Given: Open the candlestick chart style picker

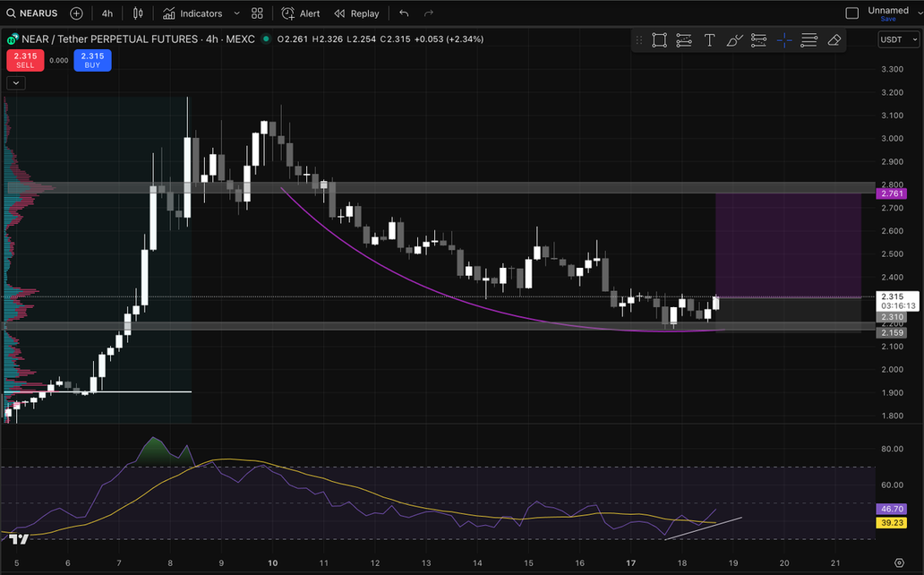Looking at the screenshot, I should click(x=137, y=13).
